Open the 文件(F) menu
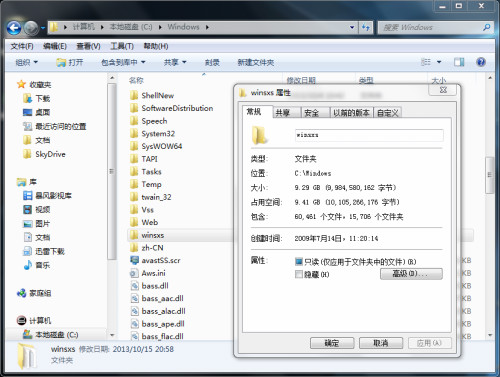This screenshot has height=377, width=500. coord(22,46)
